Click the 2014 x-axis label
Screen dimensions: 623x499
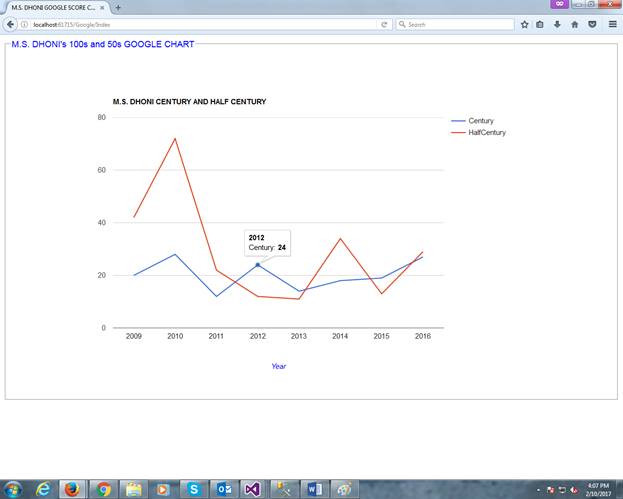[340, 336]
